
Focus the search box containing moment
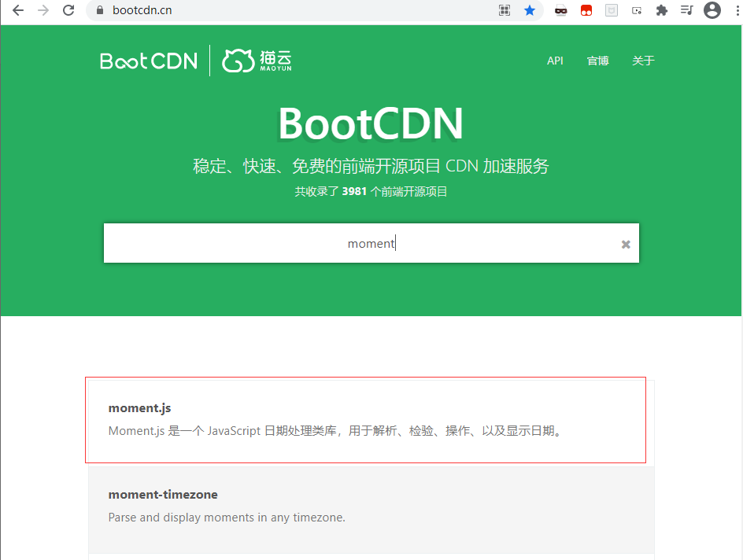371,243
